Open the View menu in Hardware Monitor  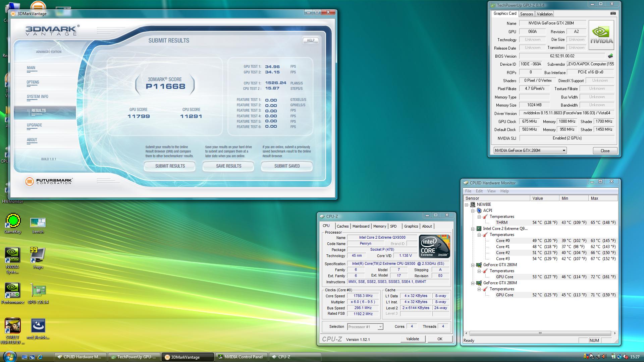(x=491, y=191)
